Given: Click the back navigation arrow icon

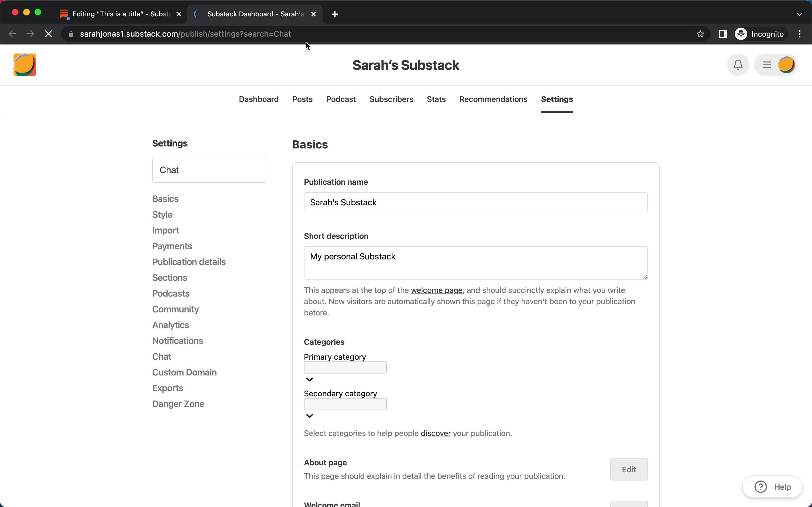Looking at the screenshot, I should click(x=13, y=34).
